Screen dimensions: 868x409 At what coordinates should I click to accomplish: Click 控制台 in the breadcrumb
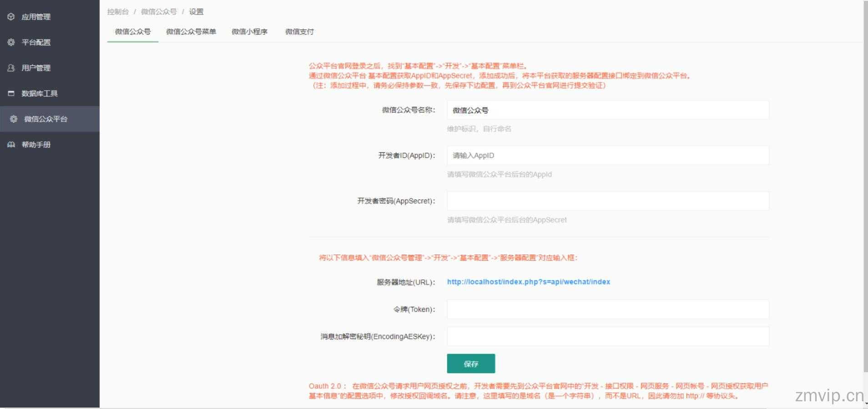[118, 12]
